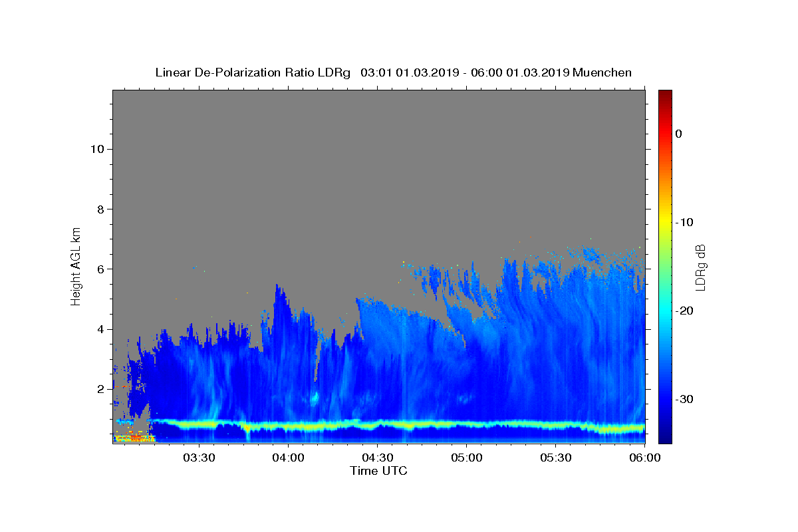Click the height axis value 10
This screenshot has height=532, width=798.
(x=97, y=149)
